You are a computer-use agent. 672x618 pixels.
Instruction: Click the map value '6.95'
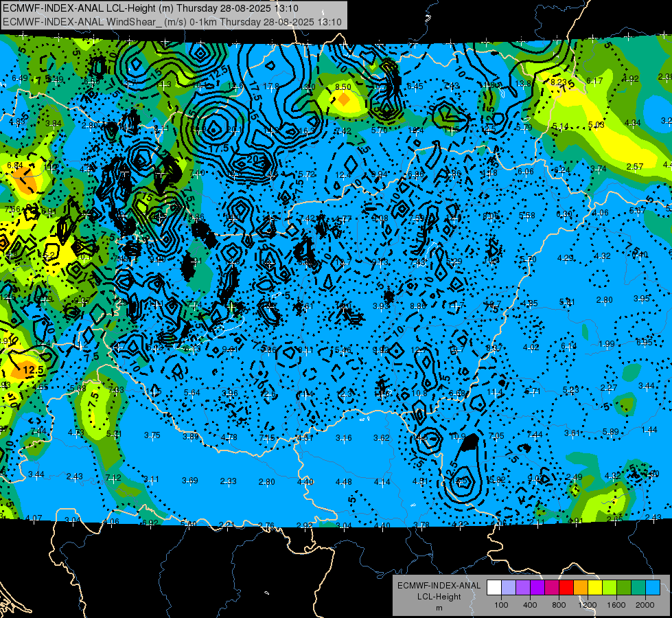pos(644,342)
